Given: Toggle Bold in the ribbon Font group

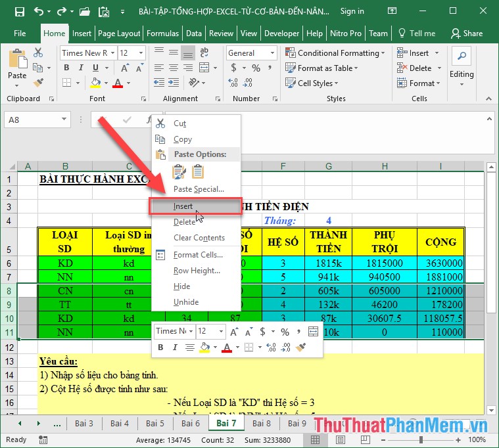Looking at the screenshot, I should pos(66,68).
